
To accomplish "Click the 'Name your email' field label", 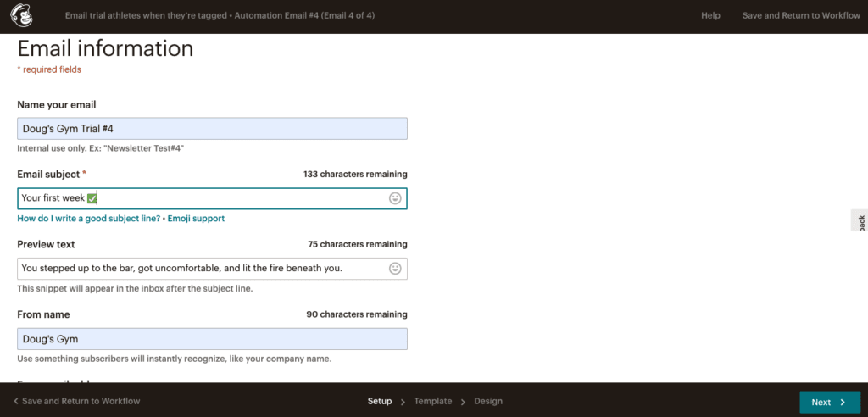I will [x=57, y=104].
